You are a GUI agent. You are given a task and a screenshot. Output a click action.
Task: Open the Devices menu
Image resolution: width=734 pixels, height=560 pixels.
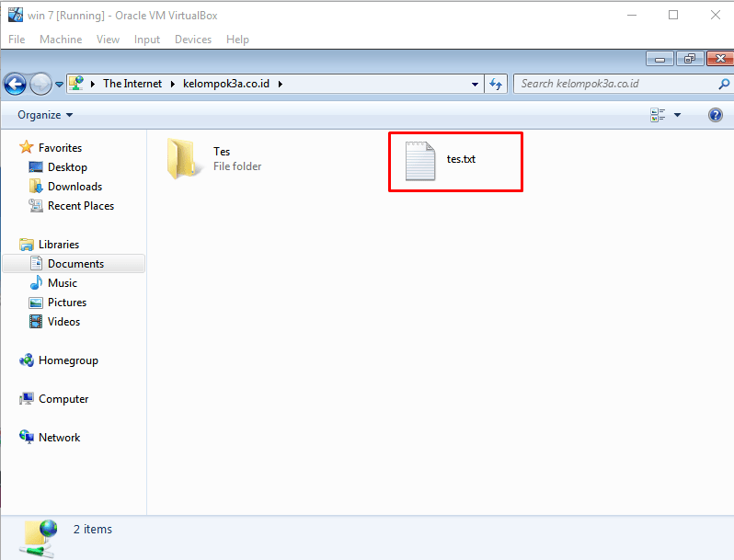coord(192,40)
